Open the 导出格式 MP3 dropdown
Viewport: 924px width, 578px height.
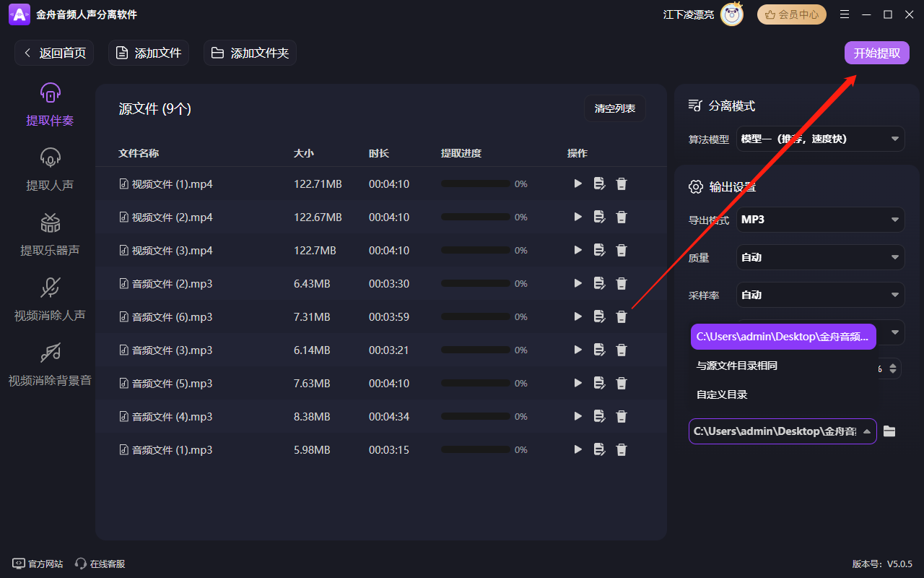(x=820, y=220)
